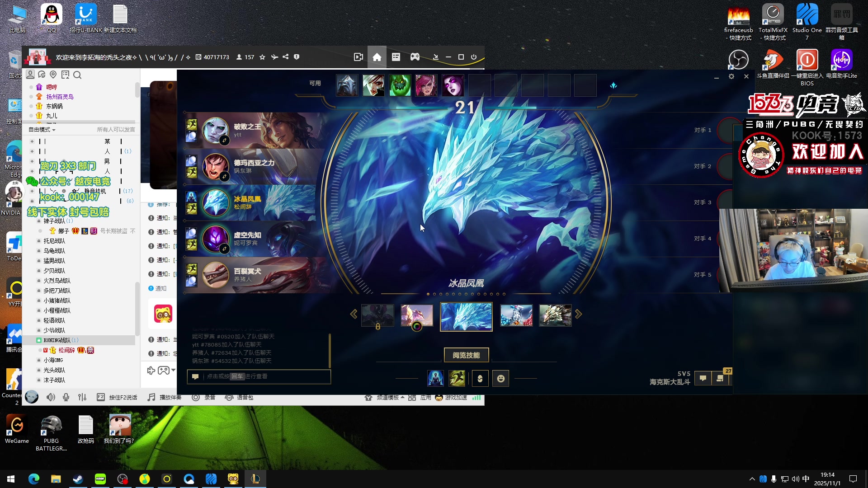This screenshot has width=868, height=488.
Task: Click the plane icon in YY chat toolbar
Action: pyautogui.click(x=151, y=371)
